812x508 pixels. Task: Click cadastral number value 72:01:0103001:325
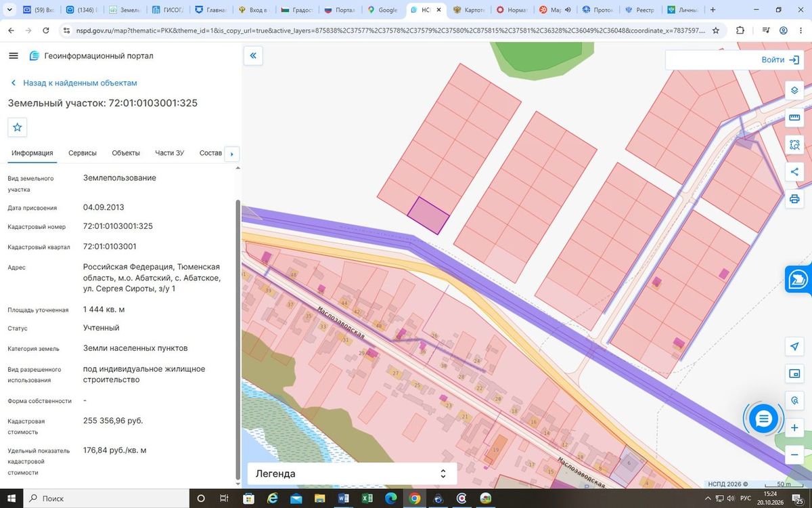(x=118, y=226)
